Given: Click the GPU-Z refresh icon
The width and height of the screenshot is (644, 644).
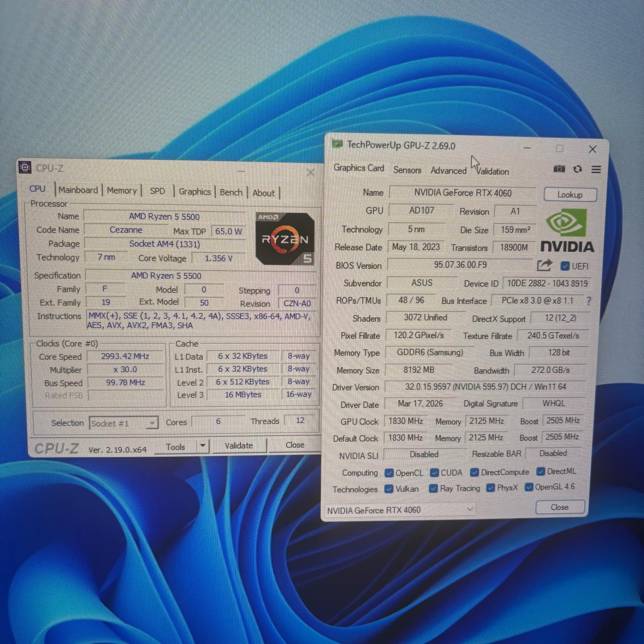Looking at the screenshot, I should coord(578,169).
